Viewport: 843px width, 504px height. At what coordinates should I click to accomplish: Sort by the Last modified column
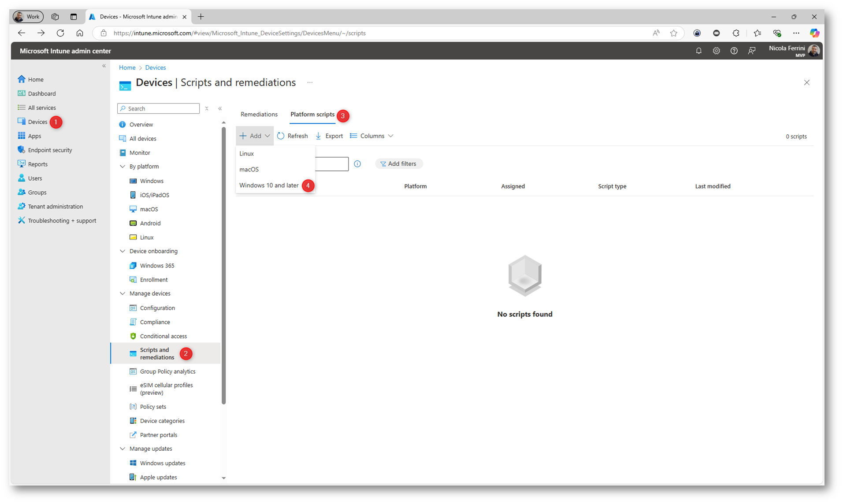point(713,186)
